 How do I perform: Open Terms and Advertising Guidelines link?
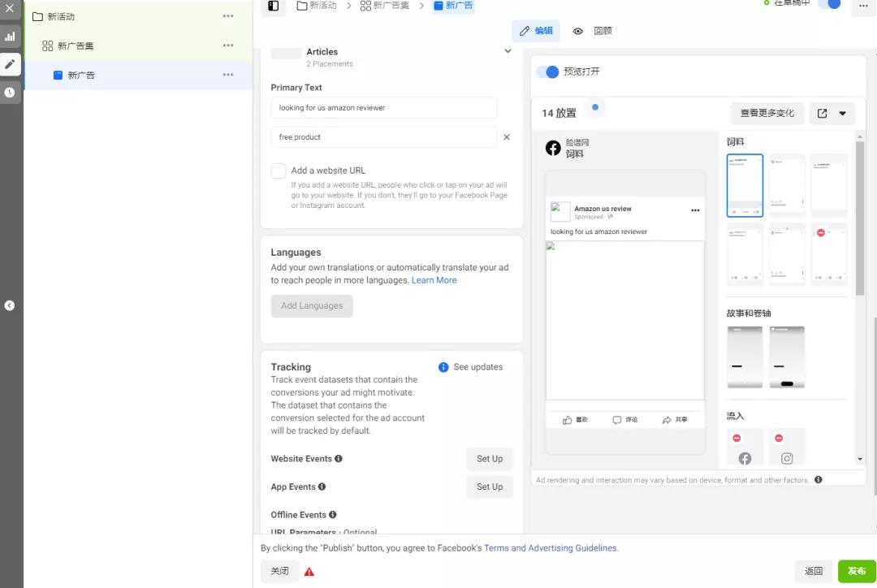point(551,548)
